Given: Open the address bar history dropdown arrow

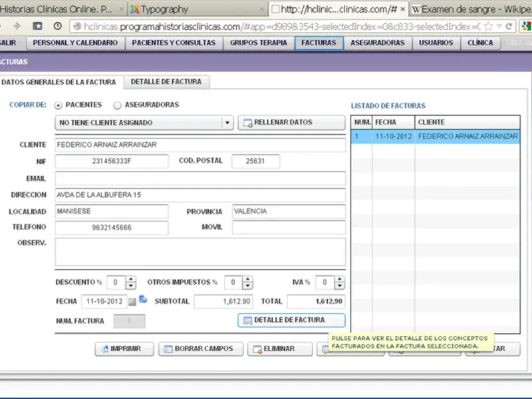Looking at the screenshot, I should (499, 26).
